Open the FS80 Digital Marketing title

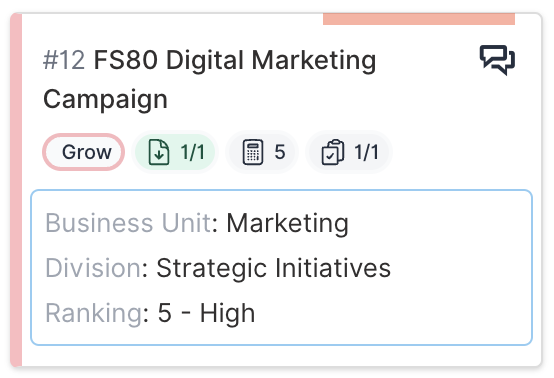coord(235,60)
